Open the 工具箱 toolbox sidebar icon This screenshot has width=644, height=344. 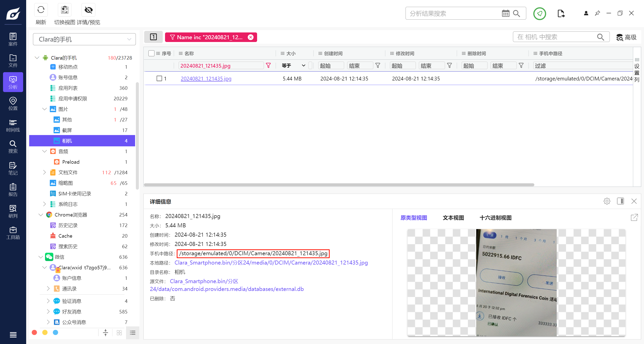[x=13, y=233]
